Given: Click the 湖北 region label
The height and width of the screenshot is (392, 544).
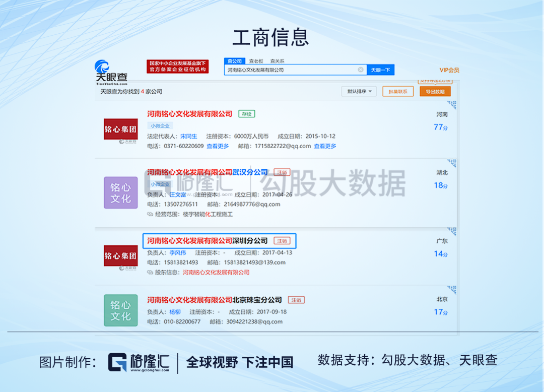Looking at the screenshot, I should [442, 172].
